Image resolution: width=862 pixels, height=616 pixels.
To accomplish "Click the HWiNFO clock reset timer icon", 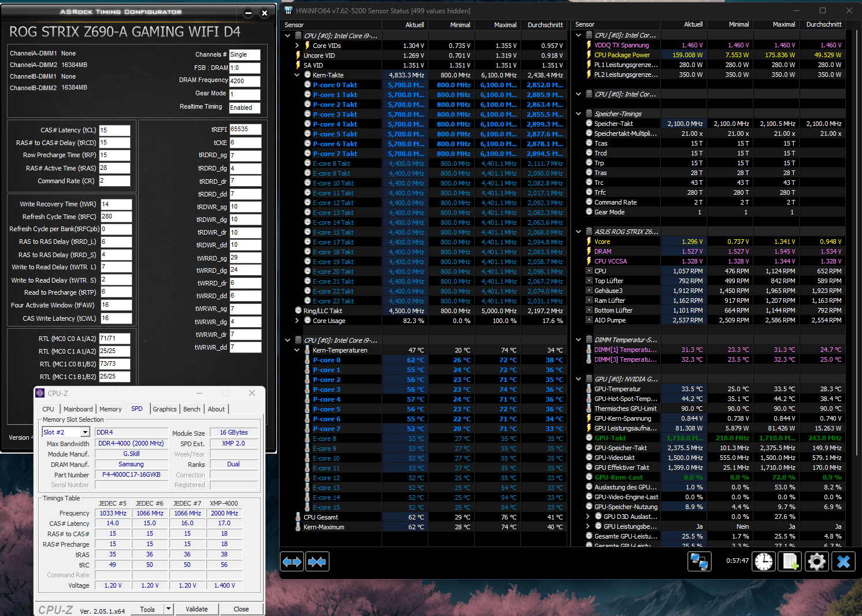I will click(763, 561).
